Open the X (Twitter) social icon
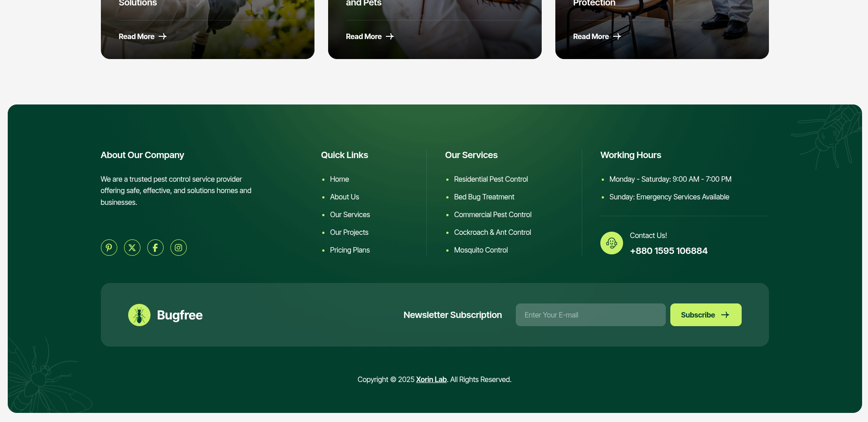The image size is (868, 422). (x=132, y=248)
